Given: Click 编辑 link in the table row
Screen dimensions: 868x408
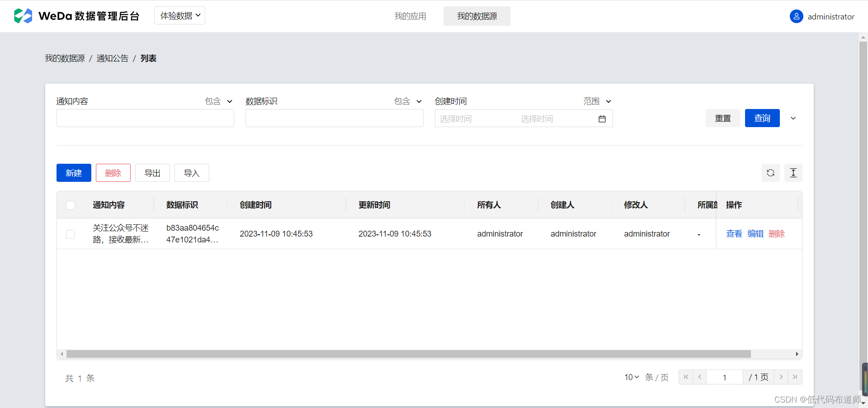Looking at the screenshot, I should pos(755,234).
